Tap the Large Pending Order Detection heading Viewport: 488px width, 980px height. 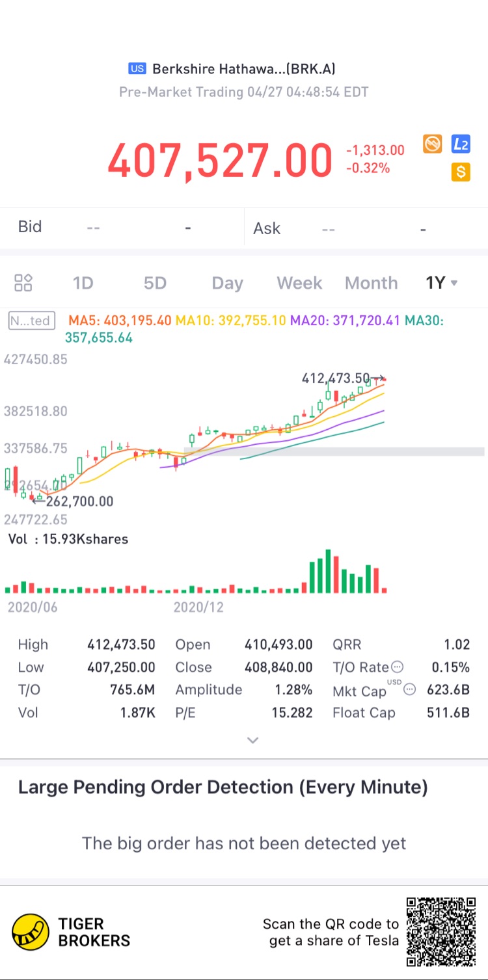(x=223, y=788)
